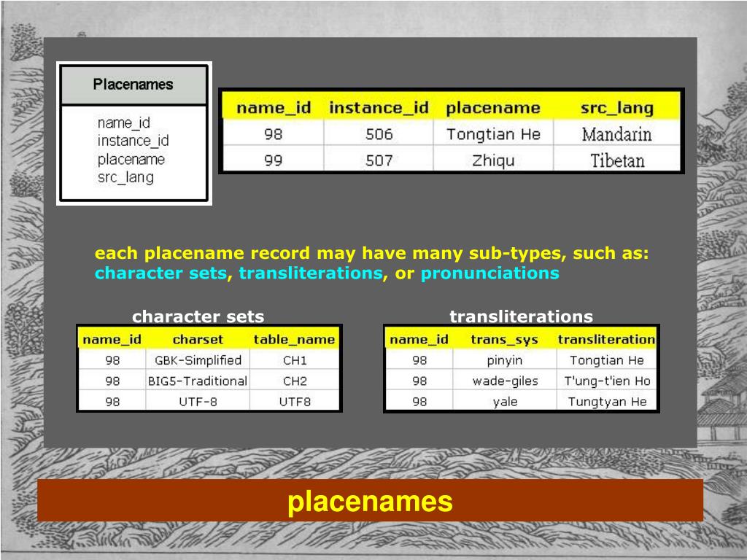Viewport: 747px width, 560px height.
Task: Select CH2 table_name cell
Action: pos(295,381)
